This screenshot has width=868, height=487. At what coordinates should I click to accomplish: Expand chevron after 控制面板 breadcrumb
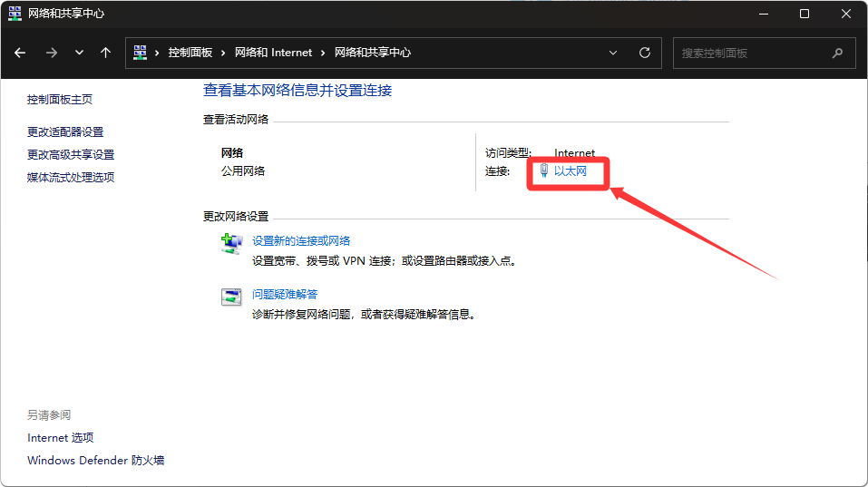223,53
